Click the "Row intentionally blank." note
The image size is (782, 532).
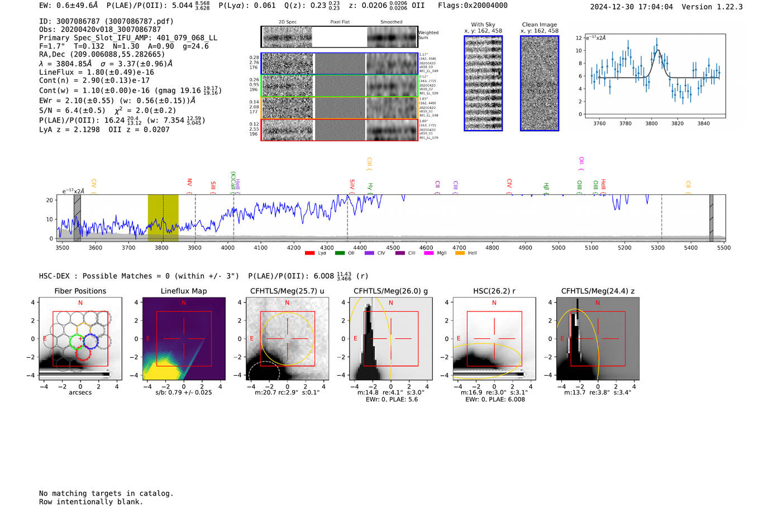(91, 502)
